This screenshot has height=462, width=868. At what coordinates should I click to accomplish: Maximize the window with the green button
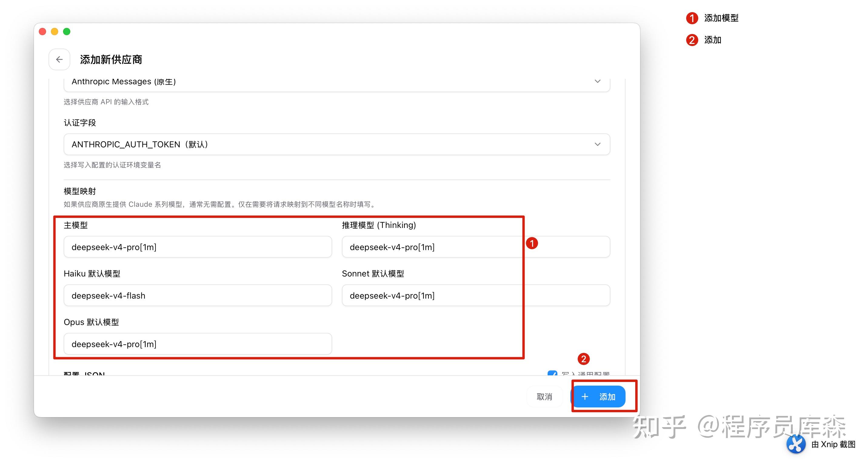coord(67,32)
